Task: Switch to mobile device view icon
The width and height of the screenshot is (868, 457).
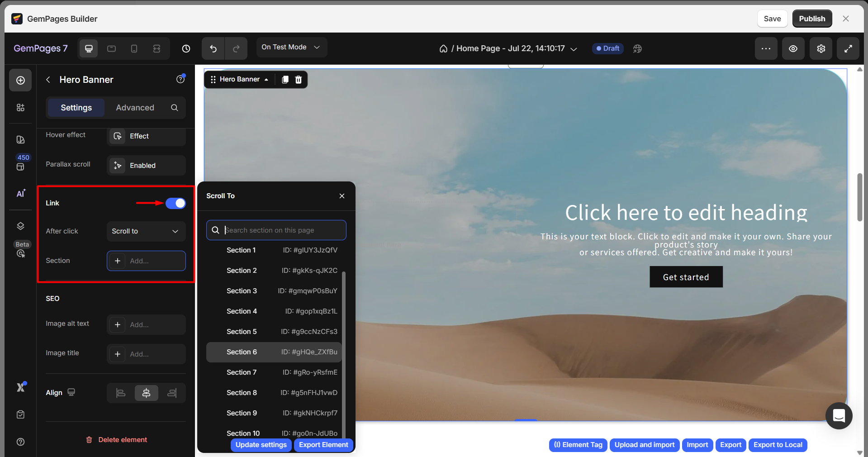Action: point(134,48)
